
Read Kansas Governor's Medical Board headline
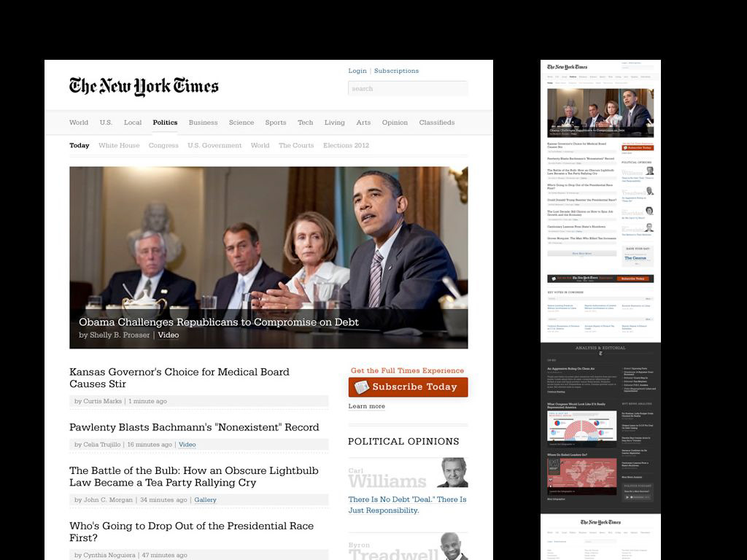coord(179,378)
